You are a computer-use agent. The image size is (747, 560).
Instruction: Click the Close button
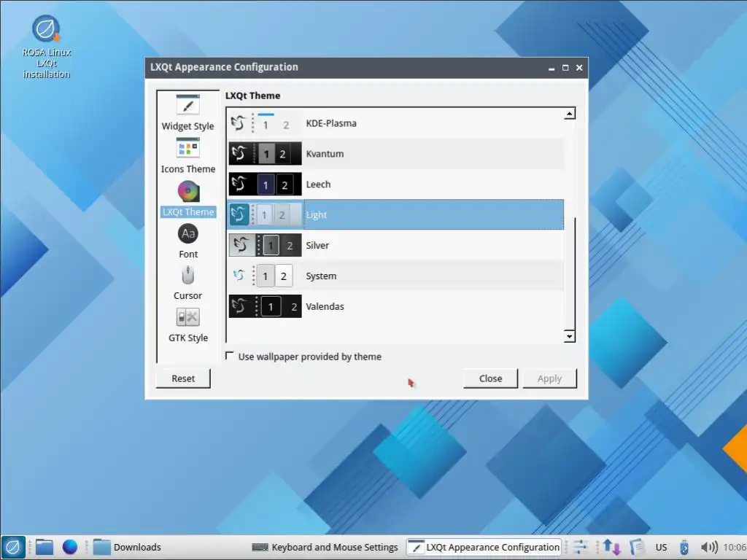[490, 378]
